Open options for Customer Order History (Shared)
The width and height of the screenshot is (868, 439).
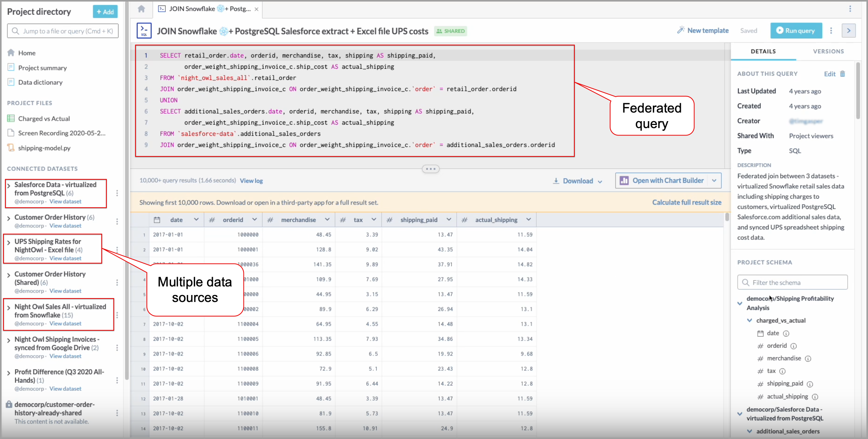(117, 283)
